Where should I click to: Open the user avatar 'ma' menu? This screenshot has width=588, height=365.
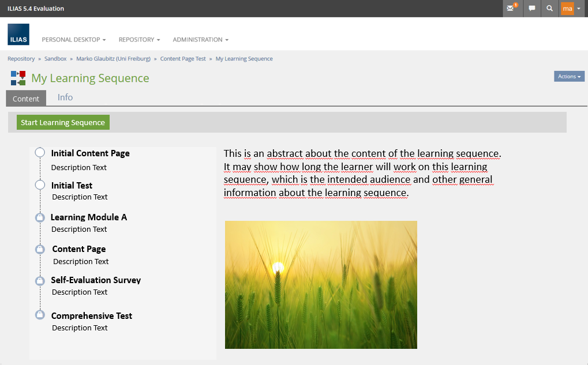coord(571,9)
